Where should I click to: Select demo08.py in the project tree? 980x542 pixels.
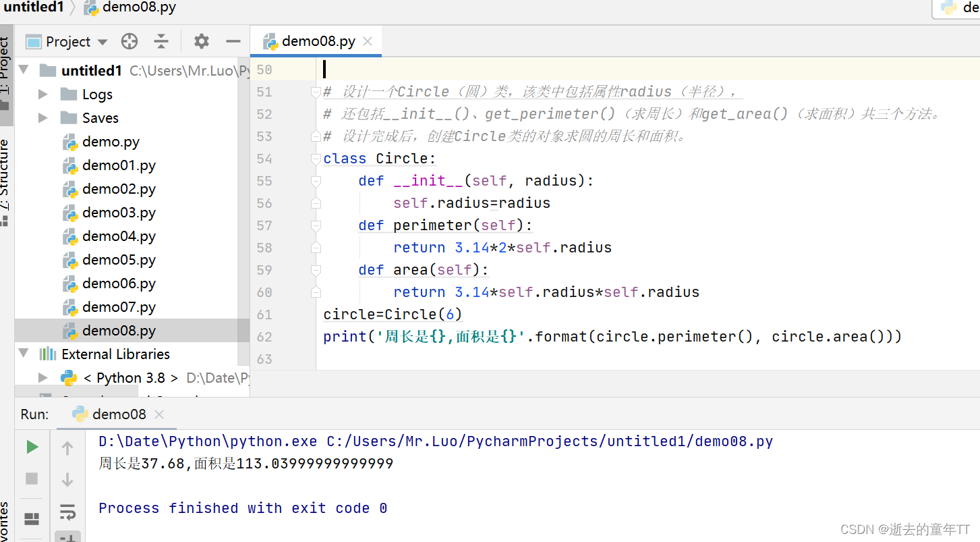tap(119, 330)
